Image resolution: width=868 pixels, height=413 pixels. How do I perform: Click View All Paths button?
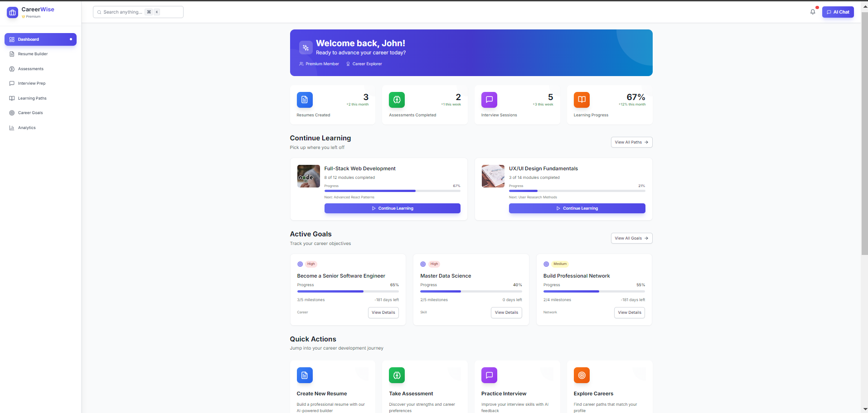[x=631, y=142]
